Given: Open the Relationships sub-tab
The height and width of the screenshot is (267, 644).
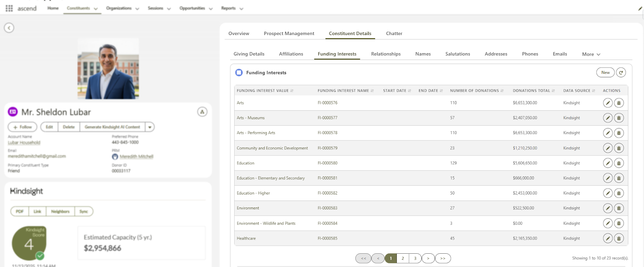Looking at the screenshot, I should coord(386,54).
